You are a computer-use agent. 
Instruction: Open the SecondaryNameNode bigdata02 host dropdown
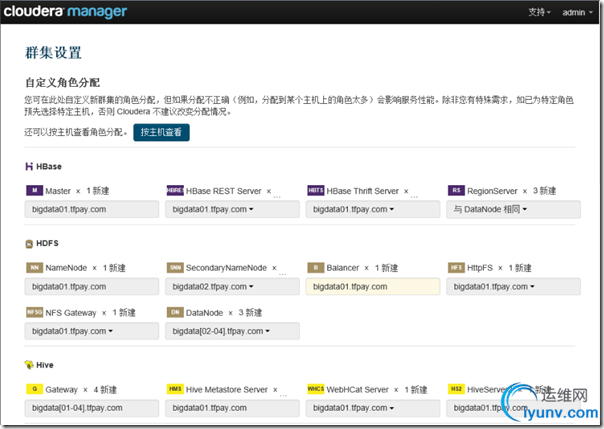[x=232, y=287]
